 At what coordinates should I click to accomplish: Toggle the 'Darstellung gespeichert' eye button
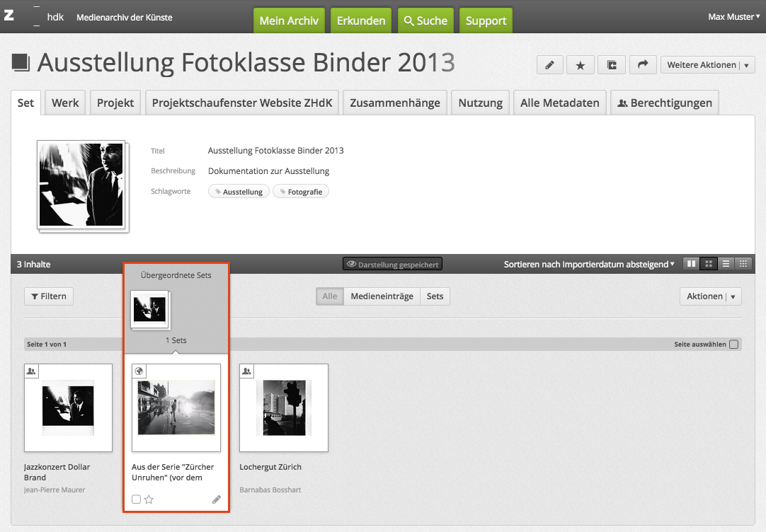[x=392, y=264]
